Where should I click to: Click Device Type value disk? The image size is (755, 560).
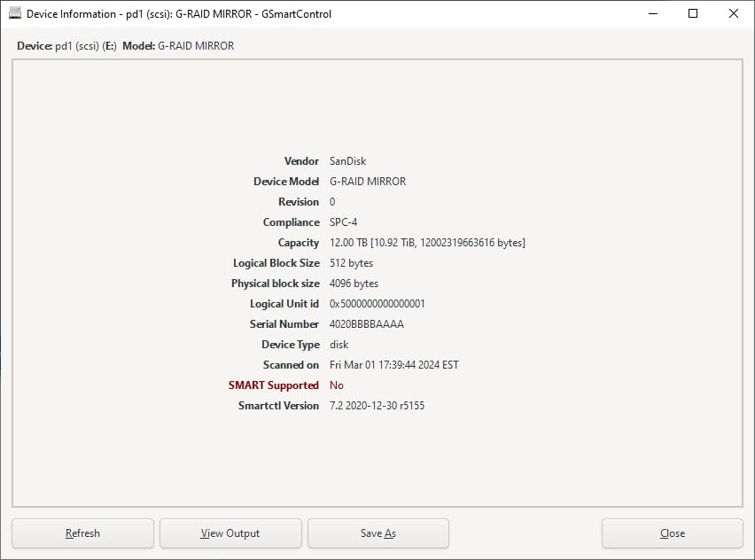click(x=339, y=345)
